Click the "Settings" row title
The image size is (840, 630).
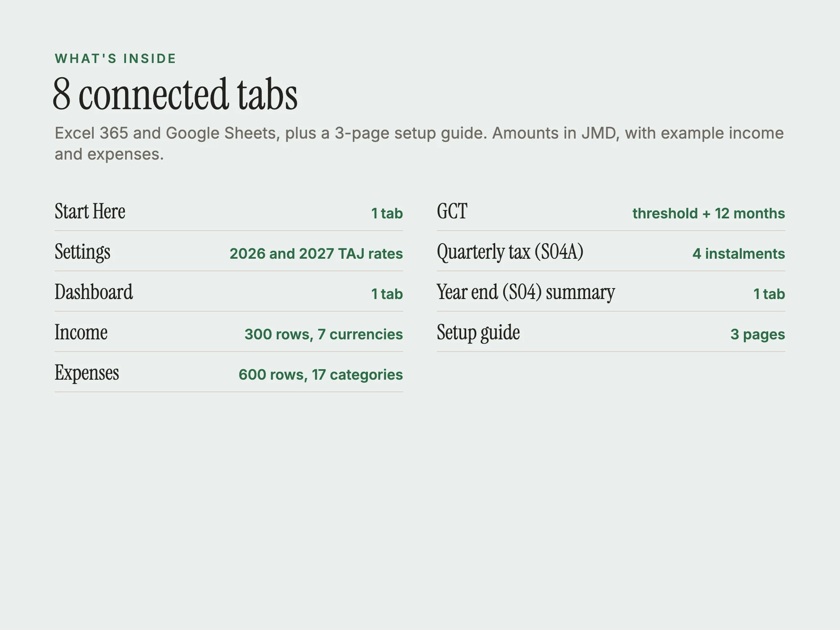pos(83,252)
